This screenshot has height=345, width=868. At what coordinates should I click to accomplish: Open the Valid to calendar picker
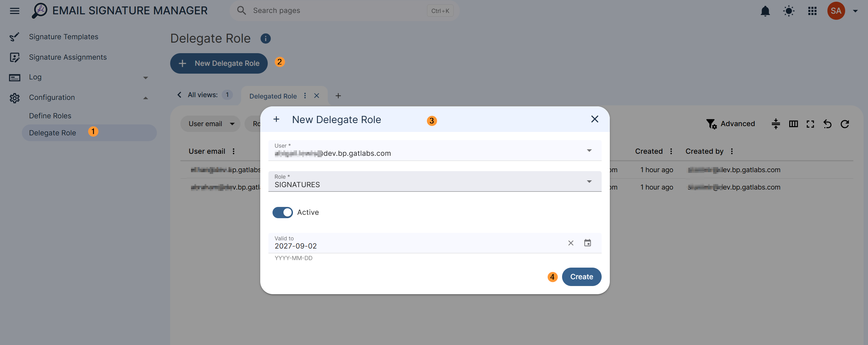click(x=587, y=243)
